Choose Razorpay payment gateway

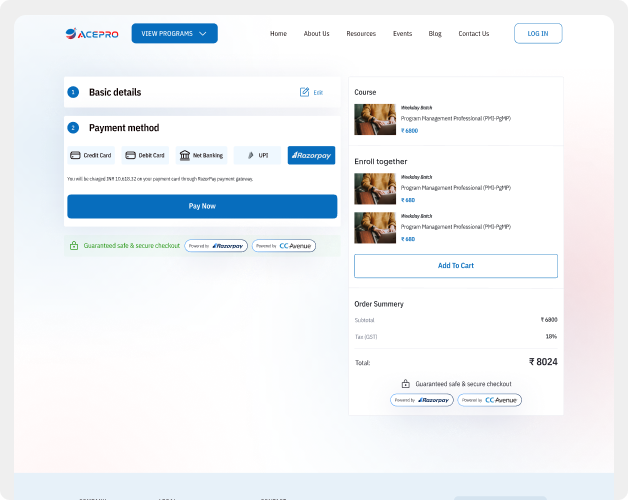[x=311, y=156]
